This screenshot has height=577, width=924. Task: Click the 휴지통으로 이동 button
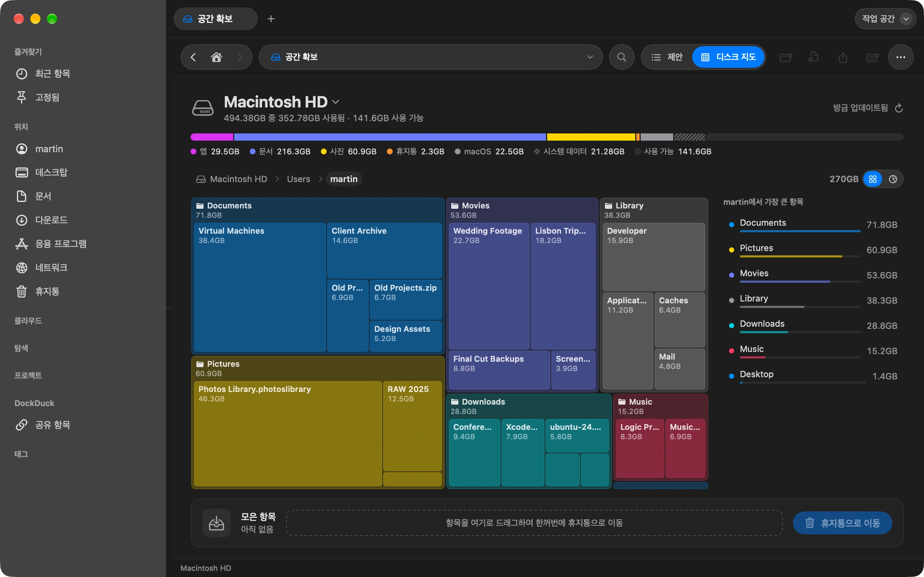[x=842, y=523]
